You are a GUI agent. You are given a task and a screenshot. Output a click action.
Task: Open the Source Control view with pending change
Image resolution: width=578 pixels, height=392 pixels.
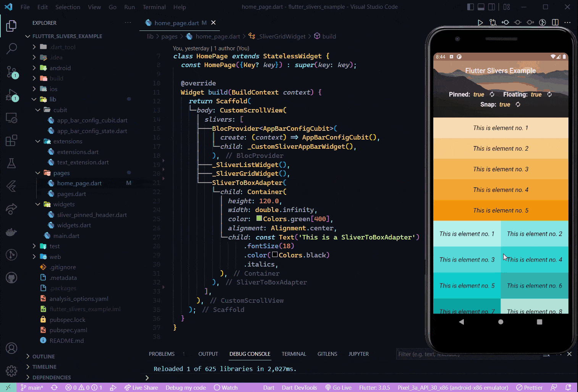point(11,72)
